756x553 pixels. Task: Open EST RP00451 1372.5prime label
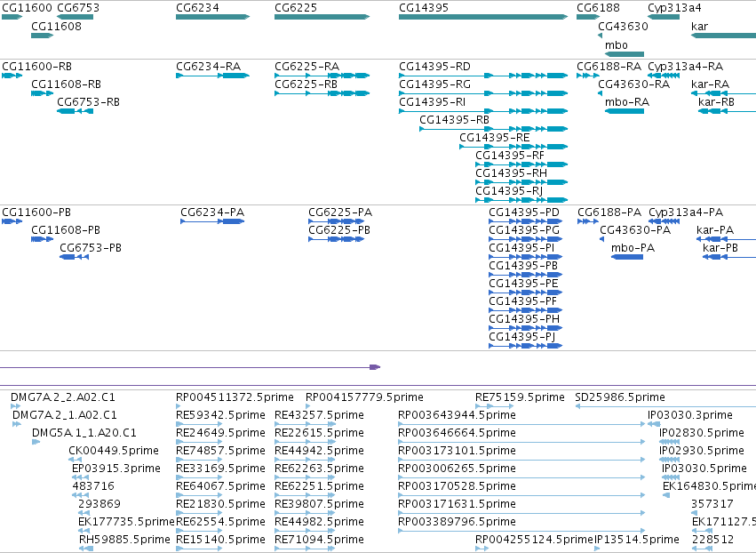coord(235,397)
